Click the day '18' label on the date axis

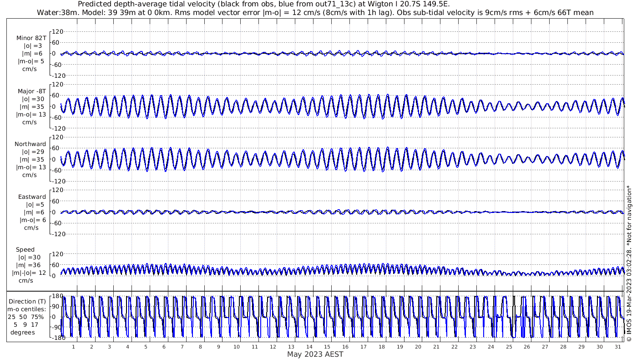click(x=382, y=347)
